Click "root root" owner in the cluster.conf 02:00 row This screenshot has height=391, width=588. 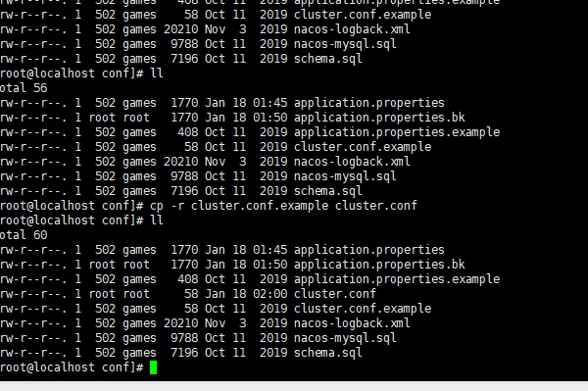(120, 294)
